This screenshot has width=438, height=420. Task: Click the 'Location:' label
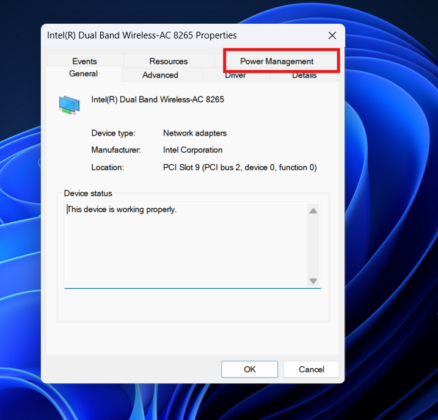coord(107,167)
